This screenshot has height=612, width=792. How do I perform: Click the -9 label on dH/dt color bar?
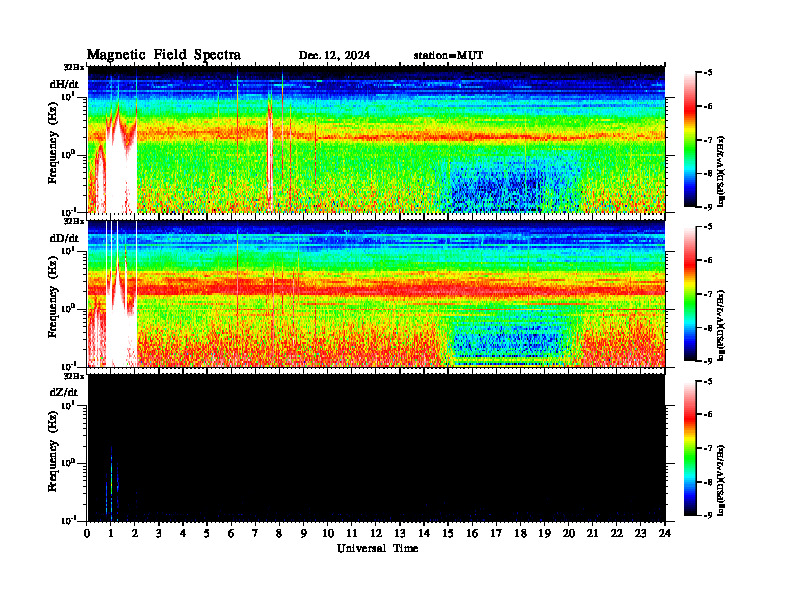tap(708, 207)
